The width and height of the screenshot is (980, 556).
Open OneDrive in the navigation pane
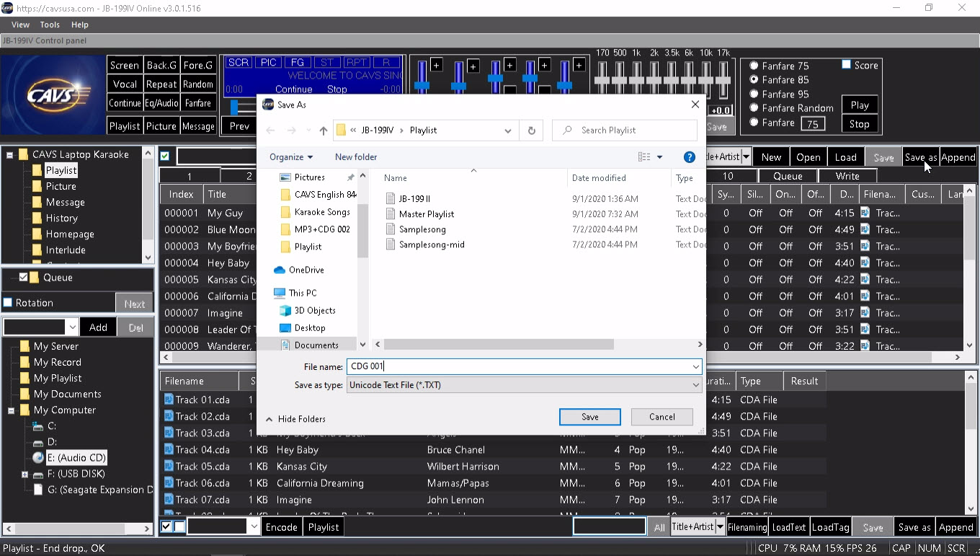tap(298, 270)
